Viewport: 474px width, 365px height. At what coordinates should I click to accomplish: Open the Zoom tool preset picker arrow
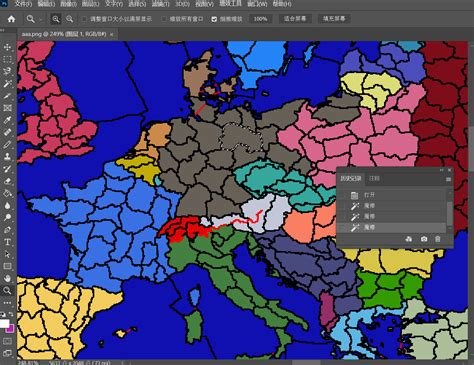click(40, 19)
